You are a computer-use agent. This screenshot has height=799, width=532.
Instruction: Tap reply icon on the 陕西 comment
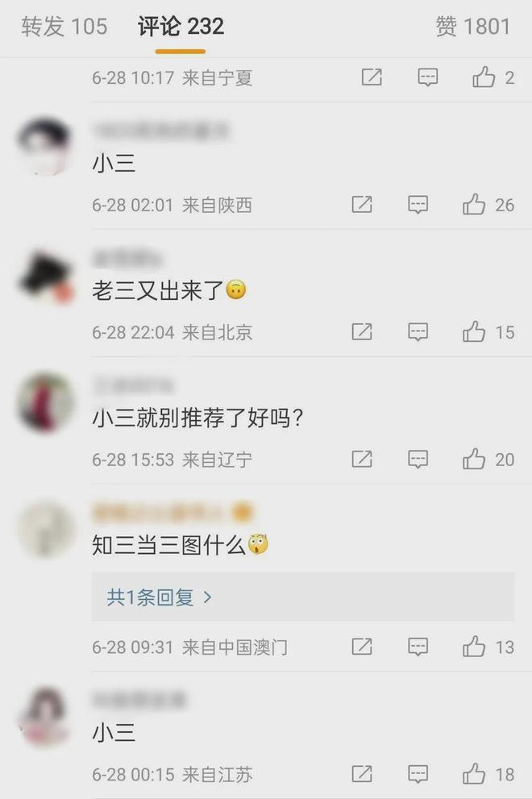(x=418, y=204)
